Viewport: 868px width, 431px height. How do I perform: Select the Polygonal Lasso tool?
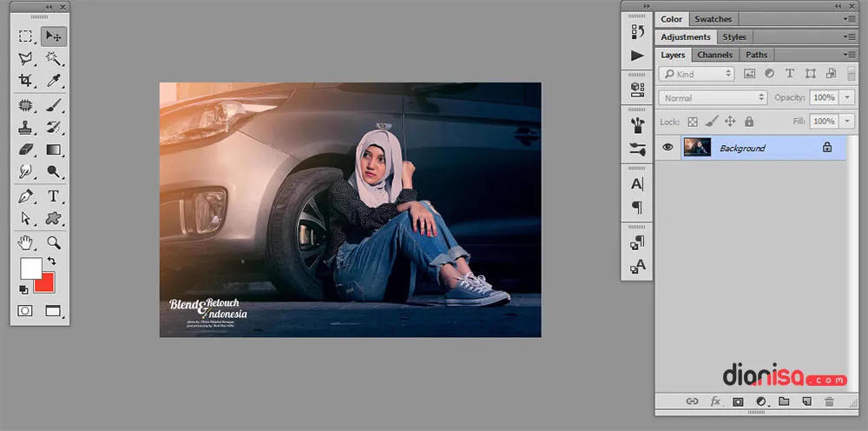pyautogui.click(x=25, y=58)
